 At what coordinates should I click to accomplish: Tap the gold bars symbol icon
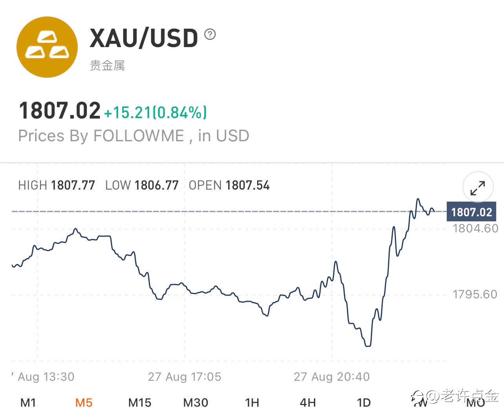point(47,47)
